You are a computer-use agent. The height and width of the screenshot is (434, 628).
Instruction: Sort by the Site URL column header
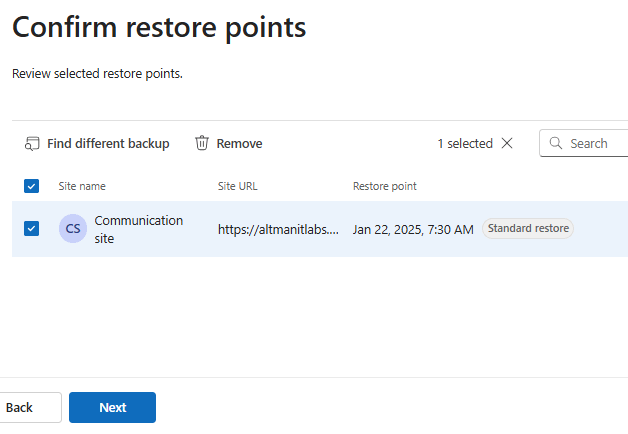[238, 186]
